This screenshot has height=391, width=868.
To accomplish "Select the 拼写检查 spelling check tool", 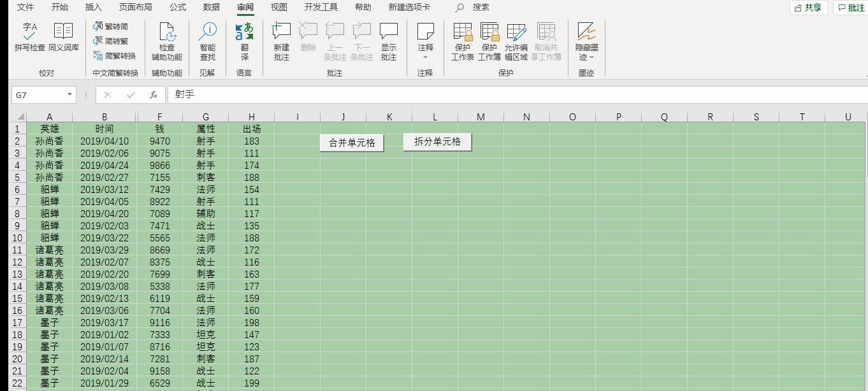I will (x=29, y=37).
